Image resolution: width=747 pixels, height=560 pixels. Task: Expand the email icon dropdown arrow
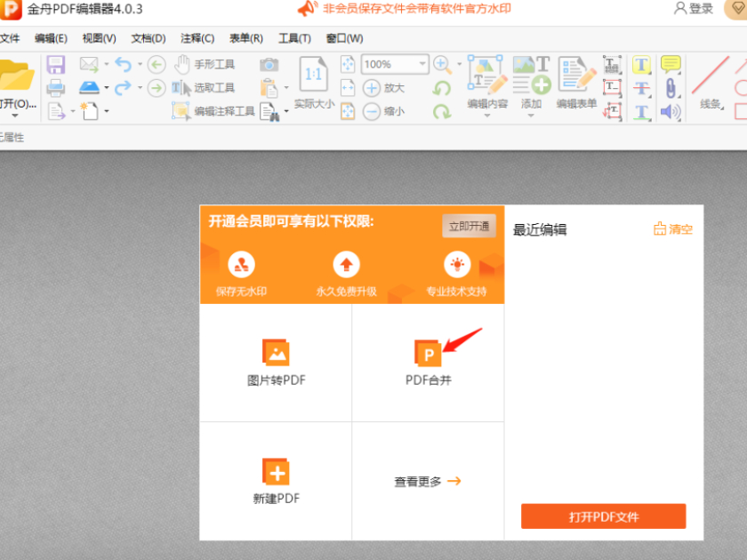tap(106, 64)
